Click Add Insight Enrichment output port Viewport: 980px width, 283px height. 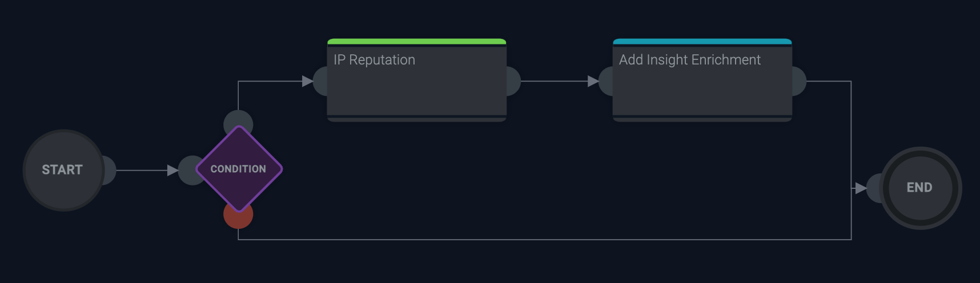(x=799, y=81)
